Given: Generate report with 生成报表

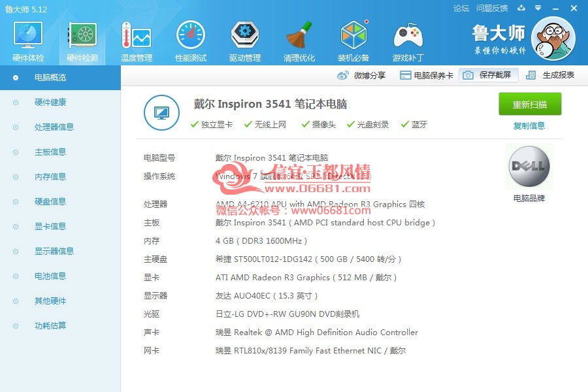Looking at the screenshot, I should click(x=550, y=75).
